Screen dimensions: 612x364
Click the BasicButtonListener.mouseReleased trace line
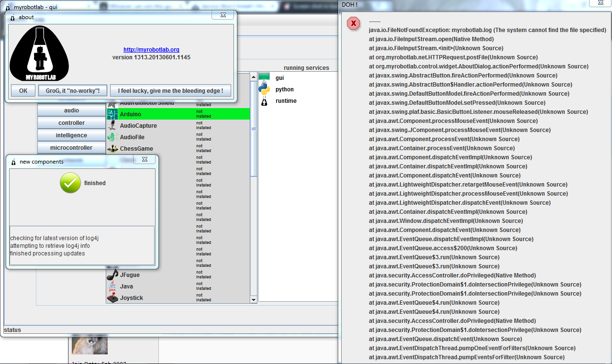point(478,111)
